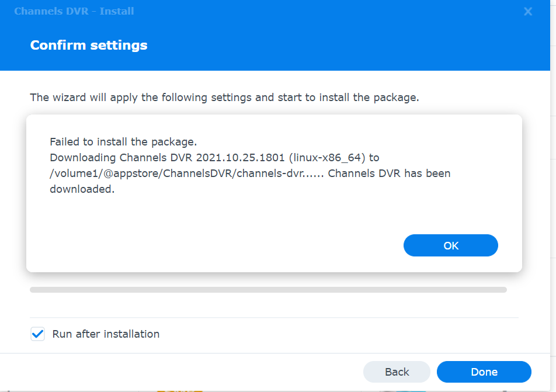The width and height of the screenshot is (556, 392).
Task: Click the word downloaded in the error message
Action: pos(81,189)
